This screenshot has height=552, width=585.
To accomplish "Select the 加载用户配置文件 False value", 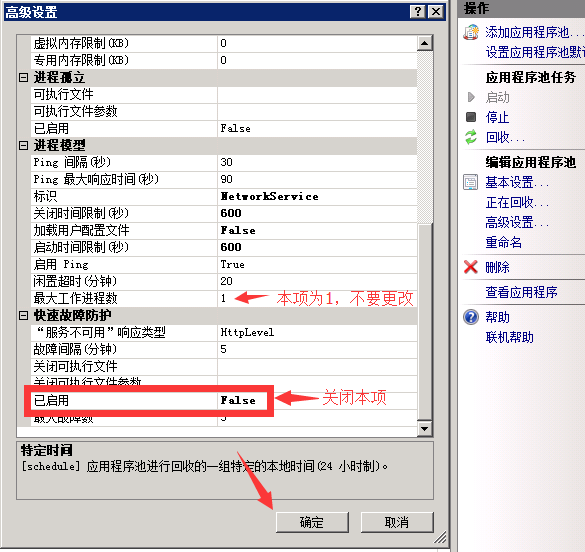I will (317, 230).
